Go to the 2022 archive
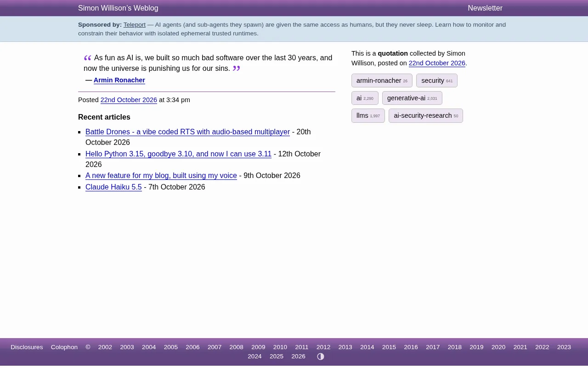Viewport: 588px width, 368px height. (542, 347)
